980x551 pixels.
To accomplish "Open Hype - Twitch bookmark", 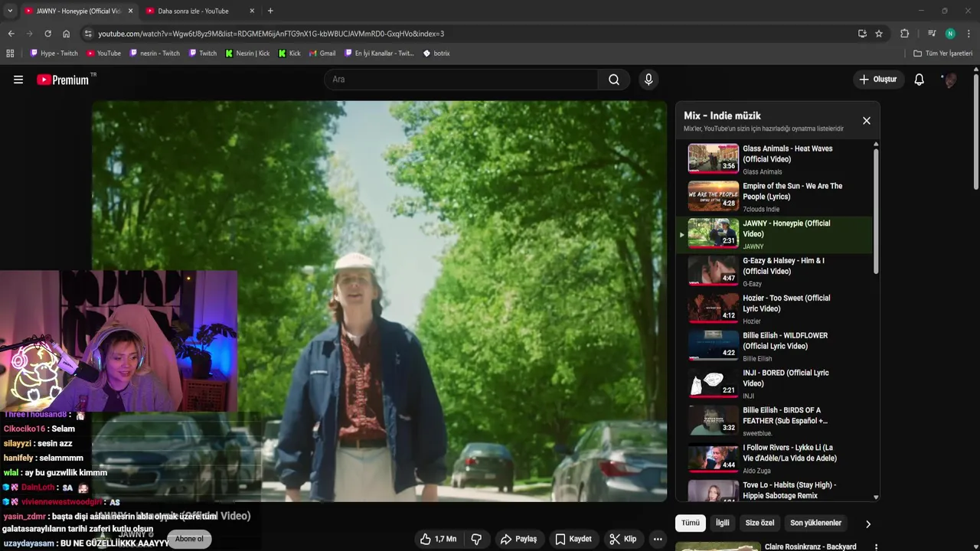I will tap(54, 54).
